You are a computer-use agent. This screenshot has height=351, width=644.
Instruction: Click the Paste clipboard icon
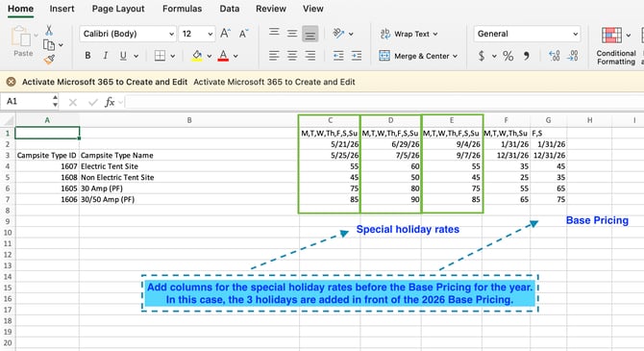[x=21, y=37]
